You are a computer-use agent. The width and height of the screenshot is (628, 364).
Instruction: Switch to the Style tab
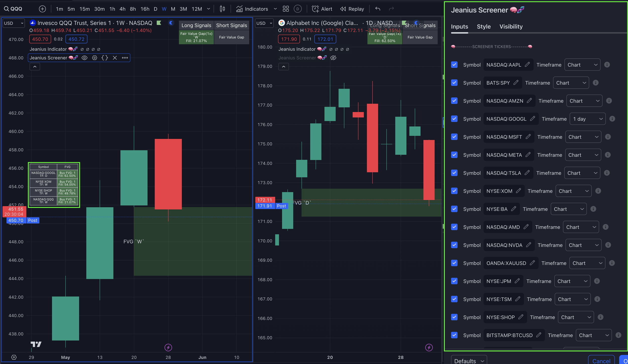(x=484, y=27)
